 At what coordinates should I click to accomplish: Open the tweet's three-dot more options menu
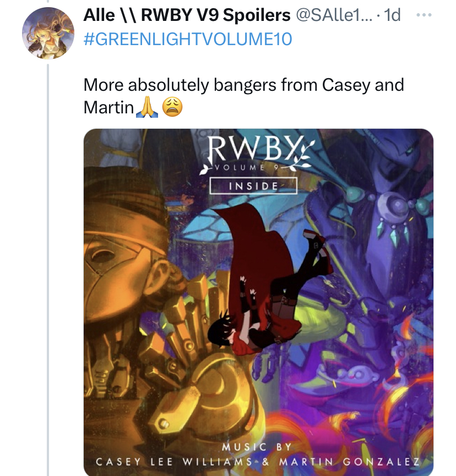[424, 15]
